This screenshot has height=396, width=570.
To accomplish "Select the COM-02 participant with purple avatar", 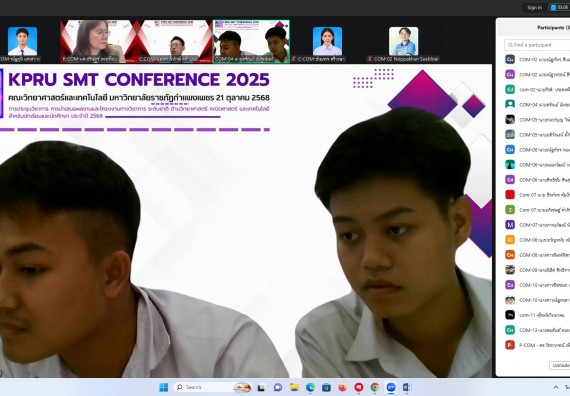I will point(537,75).
